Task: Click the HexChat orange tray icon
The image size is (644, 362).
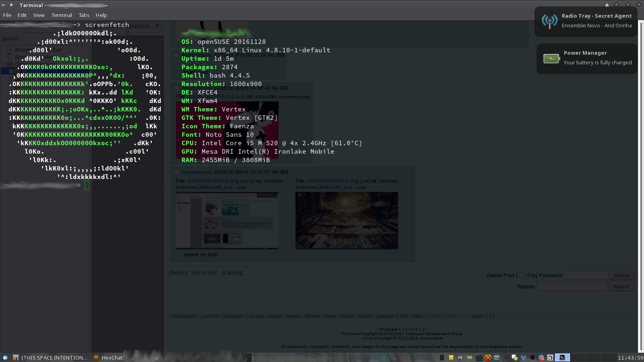Action: pyautogui.click(x=488, y=358)
